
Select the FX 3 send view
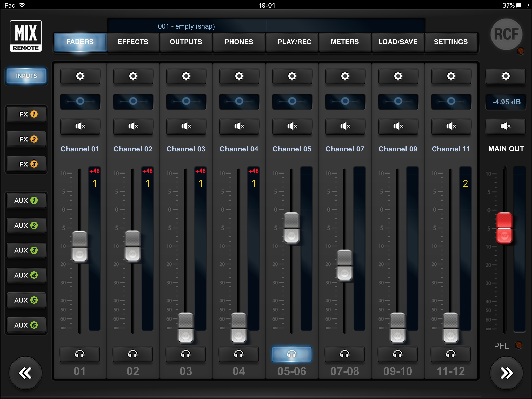pos(26,164)
